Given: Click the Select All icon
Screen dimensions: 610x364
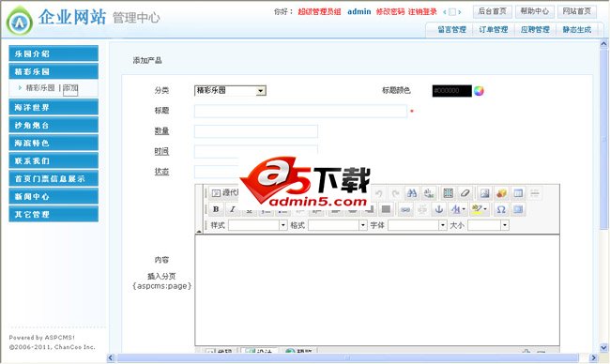Looking at the screenshot, I should [x=449, y=193].
